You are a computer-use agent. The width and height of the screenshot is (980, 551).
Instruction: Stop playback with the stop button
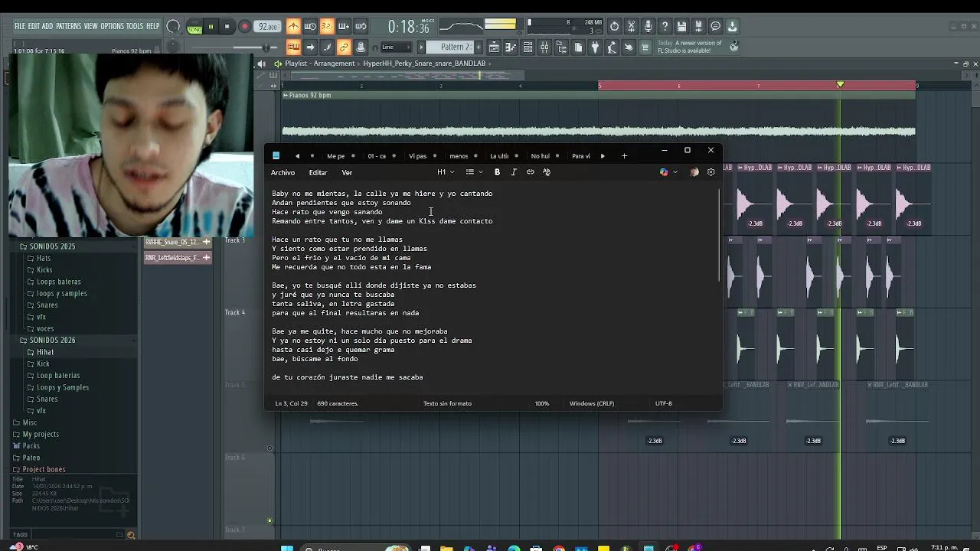click(x=227, y=27)
